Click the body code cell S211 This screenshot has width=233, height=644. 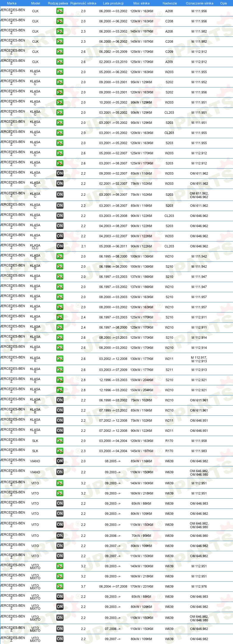pyautogui.click(x=169, y=370)
